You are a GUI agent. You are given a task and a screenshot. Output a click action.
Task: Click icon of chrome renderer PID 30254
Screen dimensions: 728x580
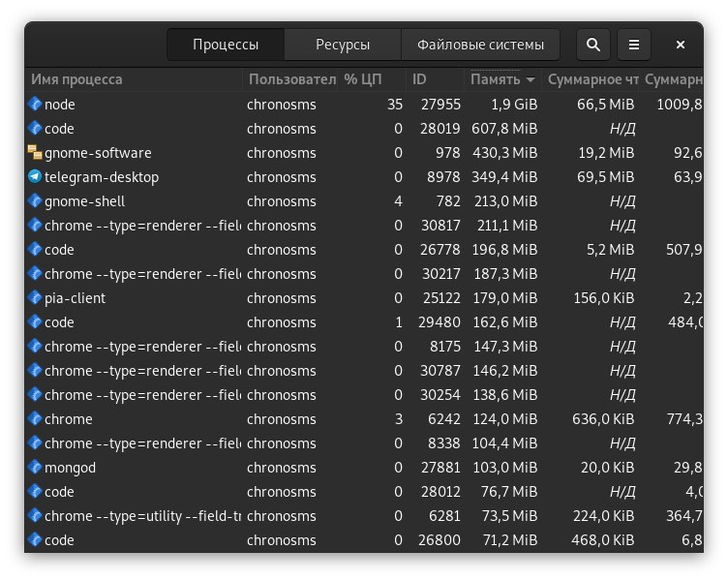tap(35, 394)
